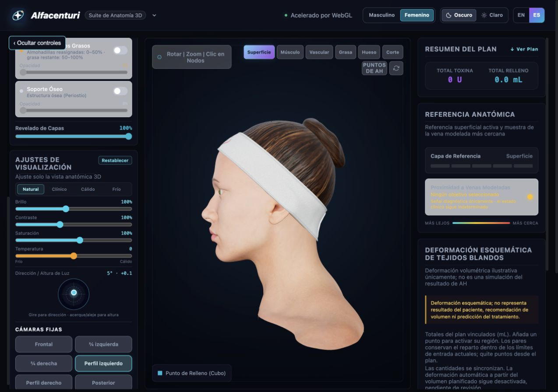Click the moon icon for Oscuro theme
This screenshot has width=558, height=392.
click(449, 15)
